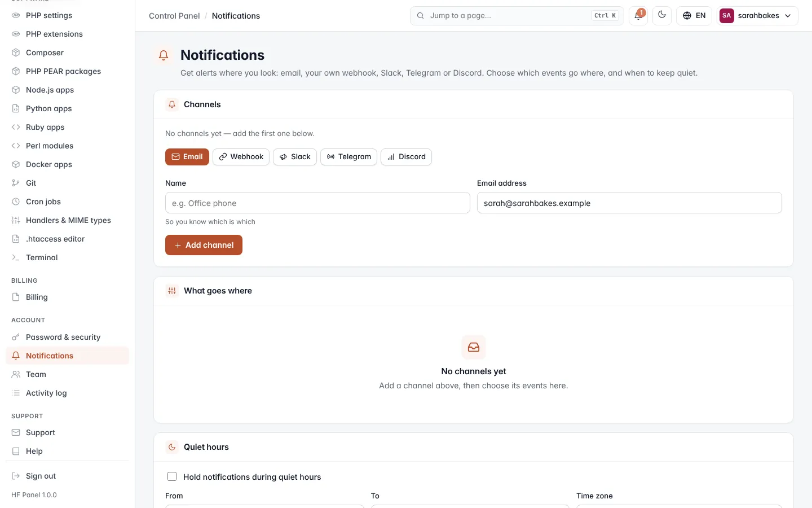Click the Password & security key icon
The height and width of the screenshot is (508, 812).
(16, 337)
